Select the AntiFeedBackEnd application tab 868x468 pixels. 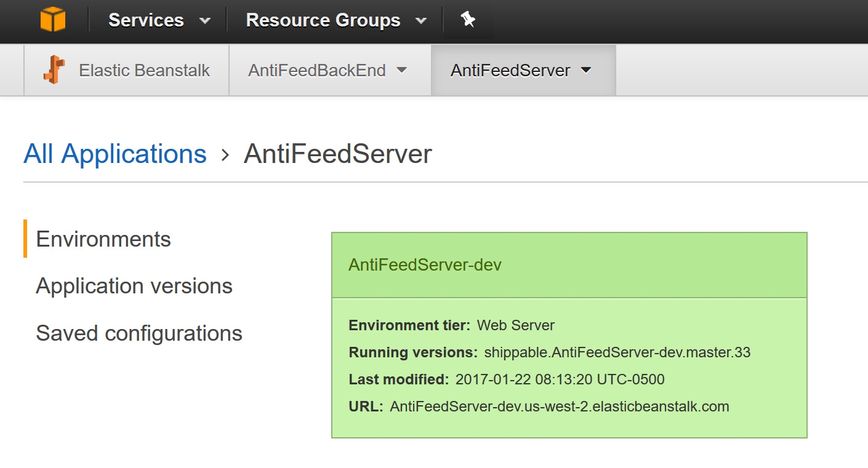[317, 70]
